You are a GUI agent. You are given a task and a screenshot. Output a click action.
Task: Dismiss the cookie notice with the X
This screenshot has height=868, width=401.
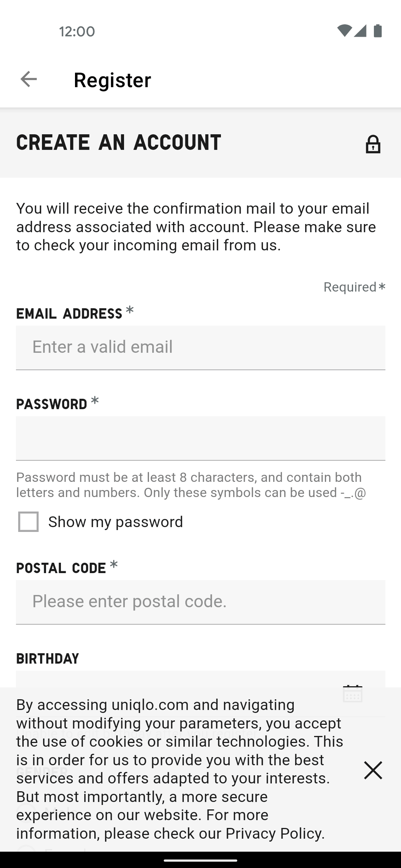point(373,770)
